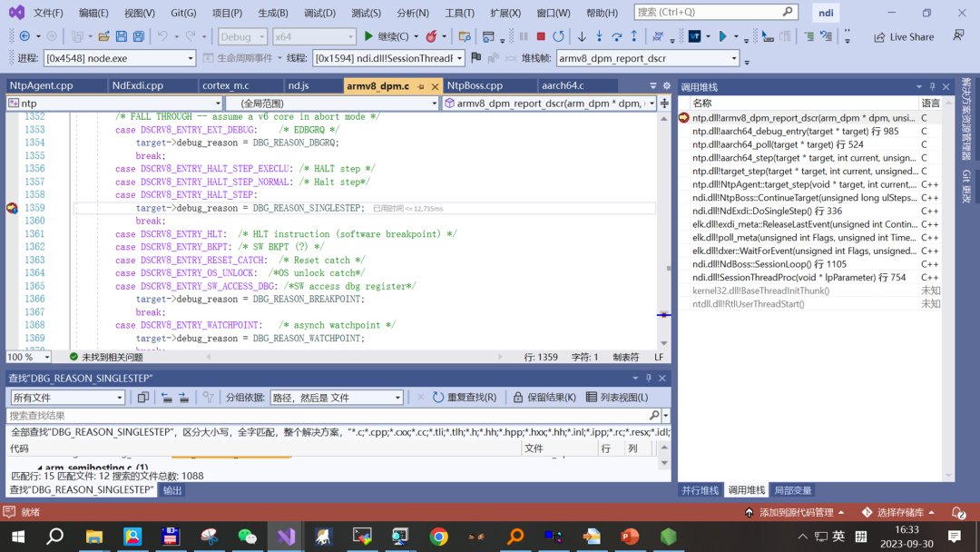The width and height of the screenshot is (980, 552).
Task: Click the Hot Reload flame icon
Action: click(431, 37)
